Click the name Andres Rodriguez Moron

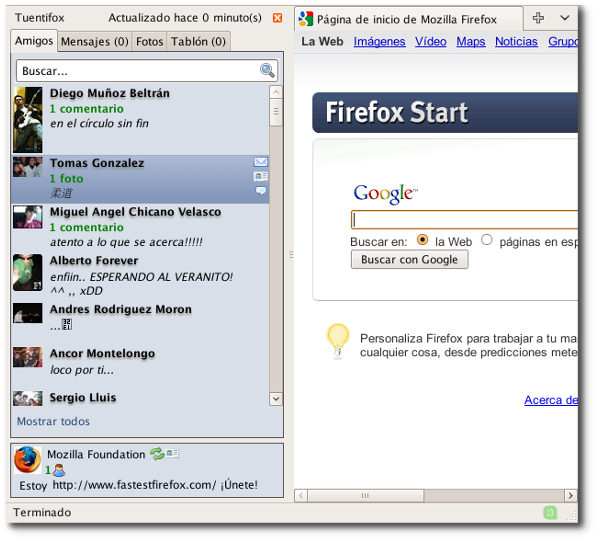click(x=121, y=309)
